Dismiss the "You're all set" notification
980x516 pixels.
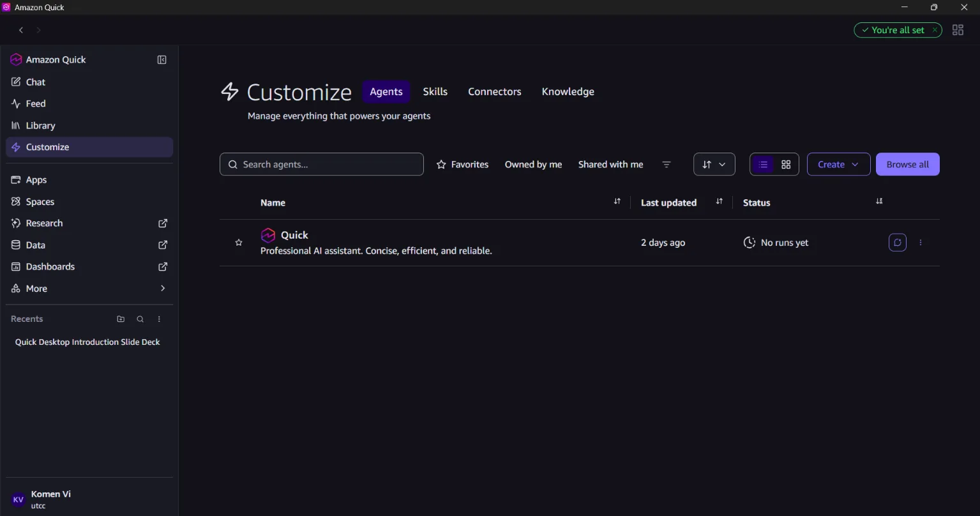click(935, 30)
